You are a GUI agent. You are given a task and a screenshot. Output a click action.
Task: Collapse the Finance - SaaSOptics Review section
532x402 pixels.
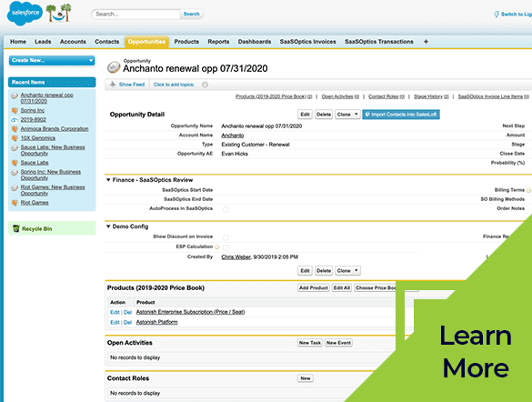pyautogui.click(x=108, y=180)
